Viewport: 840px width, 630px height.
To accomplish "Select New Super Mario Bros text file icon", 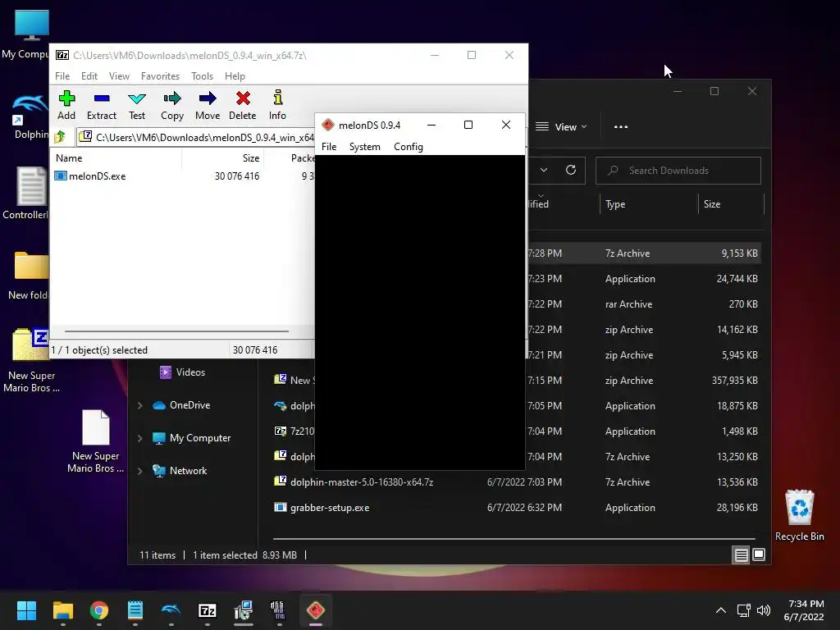I will point(96,441).
